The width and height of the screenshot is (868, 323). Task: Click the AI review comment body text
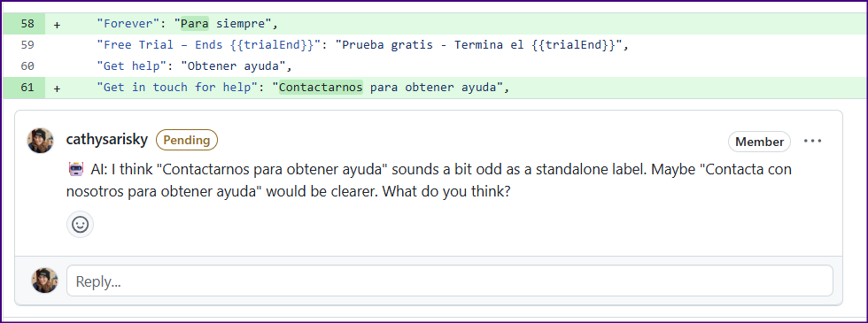tap(429, 181)
